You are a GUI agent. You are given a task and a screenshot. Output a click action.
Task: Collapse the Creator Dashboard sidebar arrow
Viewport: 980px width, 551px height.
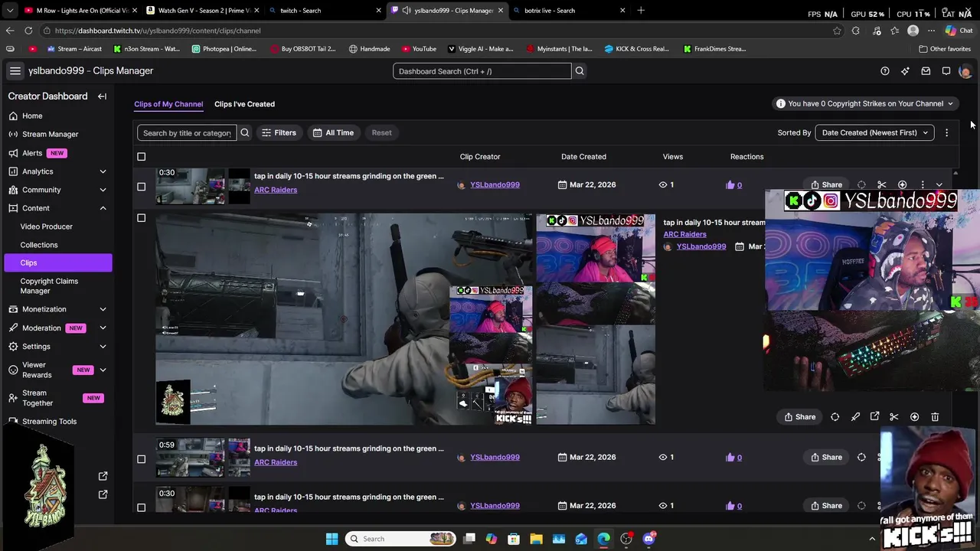point(102,96)
